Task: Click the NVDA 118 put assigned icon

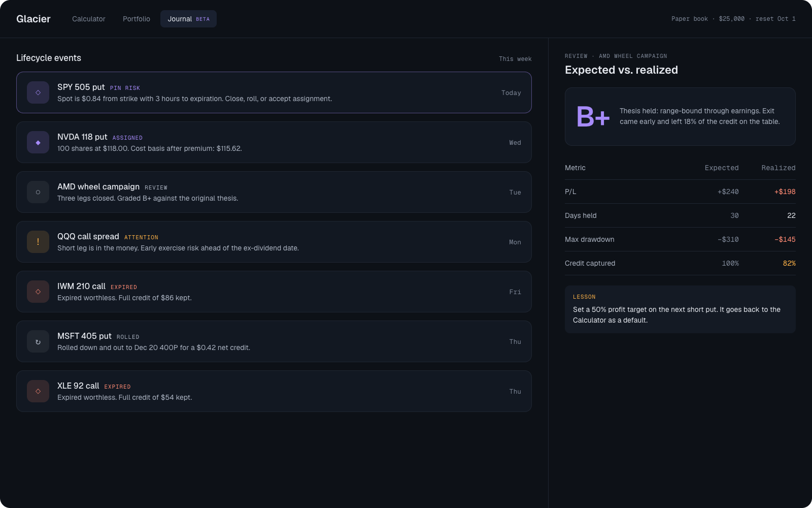Action: pyautogui.click(x=38, y=142)
